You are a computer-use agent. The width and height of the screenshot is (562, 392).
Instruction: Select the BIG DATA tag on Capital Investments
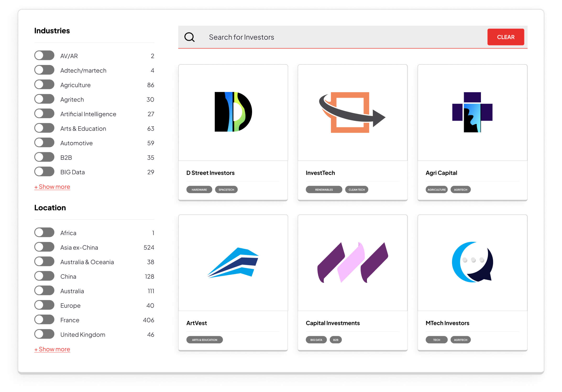(316, 340)
